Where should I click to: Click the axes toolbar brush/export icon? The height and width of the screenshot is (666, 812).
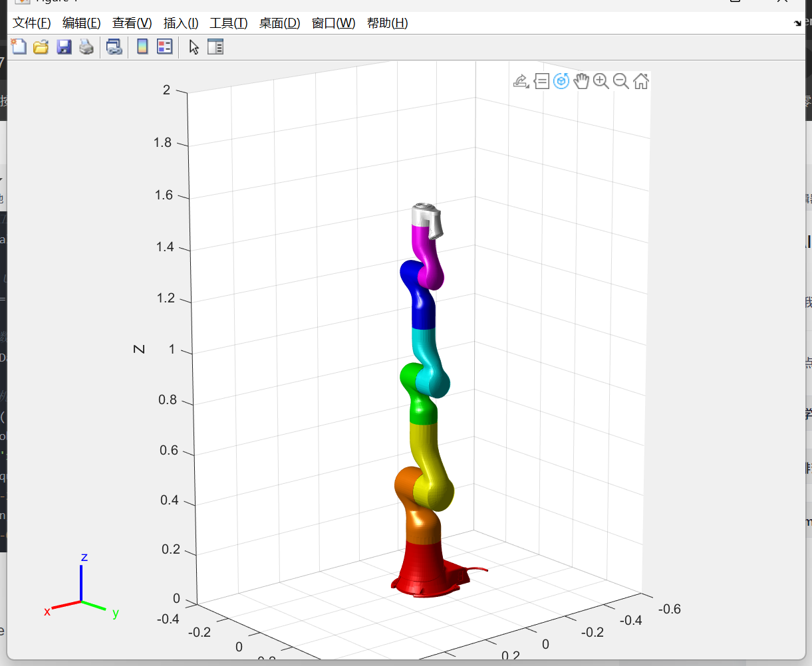pyautogui.click(x=521, y=81)
